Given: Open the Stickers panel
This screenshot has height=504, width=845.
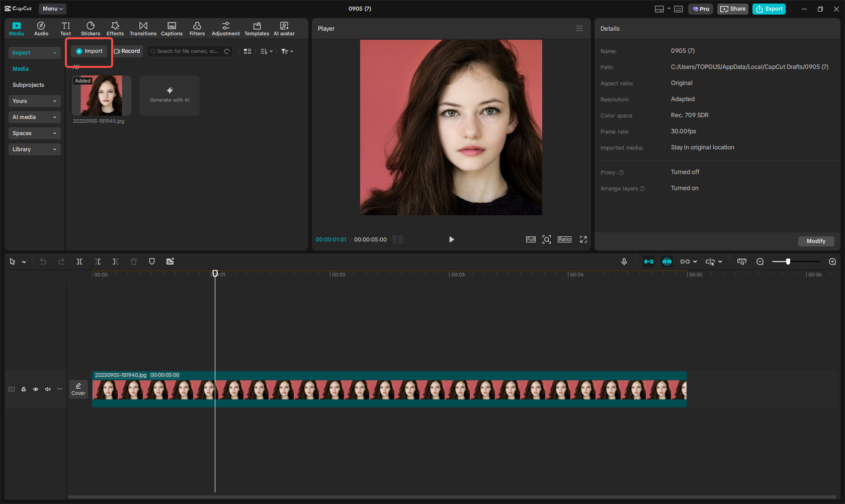Looking at the screenshot, I should [91, 29].
